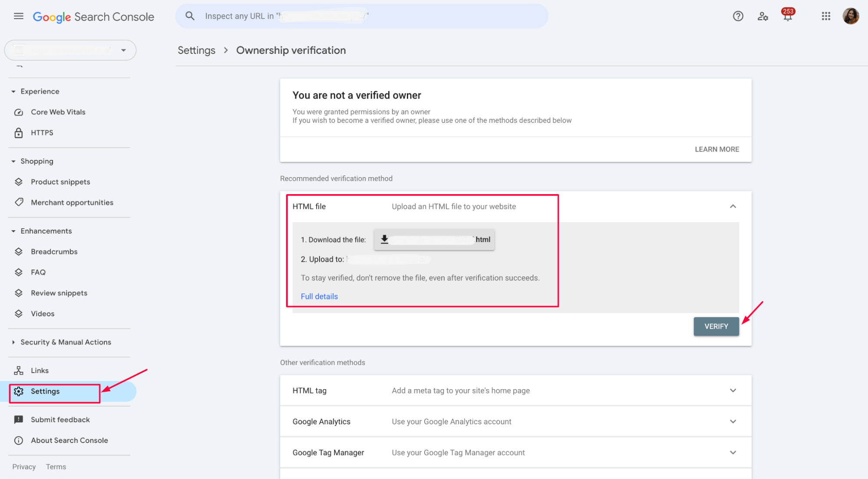Click the FAQ layers icon
The image size is (868, 479).
(19, 272)
